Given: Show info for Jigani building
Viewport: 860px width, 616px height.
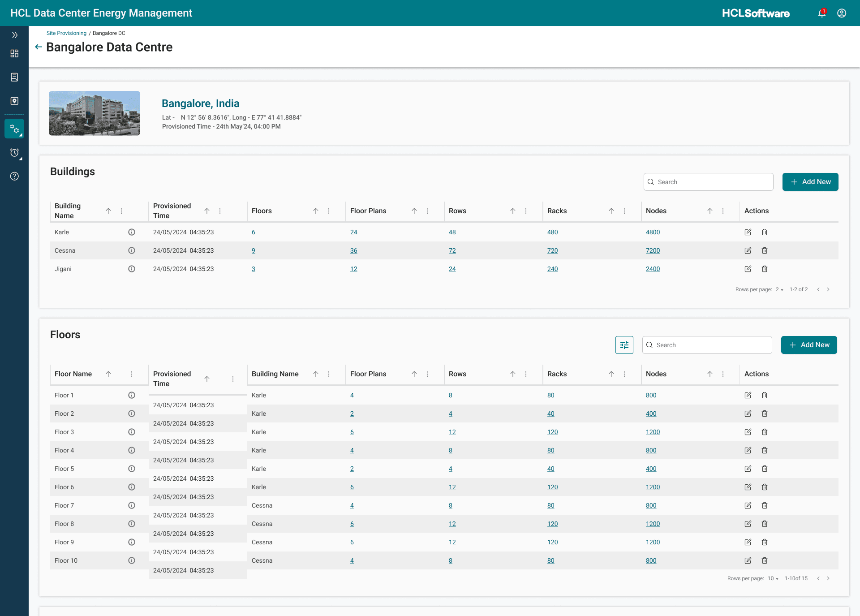Looking at the screenshot, I should 132,269.
